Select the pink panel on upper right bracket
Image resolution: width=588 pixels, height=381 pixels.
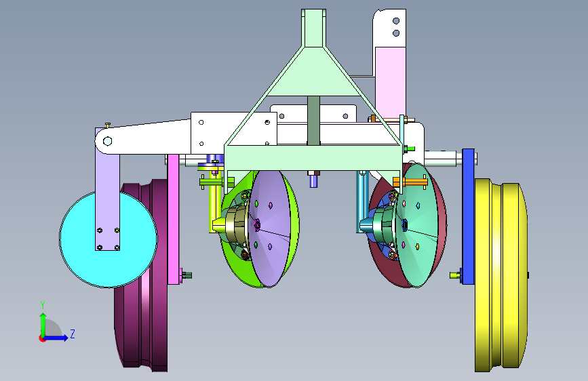(x=391, y=81)
